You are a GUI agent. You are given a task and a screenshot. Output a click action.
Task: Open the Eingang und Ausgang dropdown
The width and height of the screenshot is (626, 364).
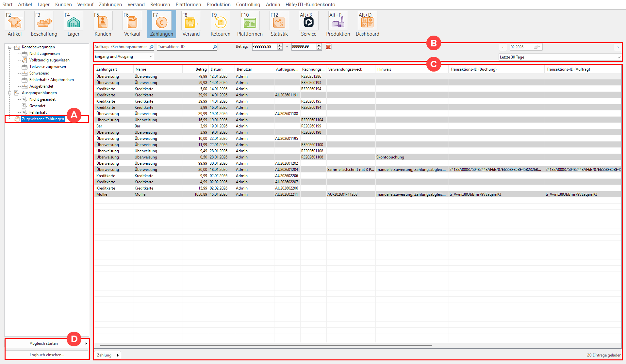point(124,57)
